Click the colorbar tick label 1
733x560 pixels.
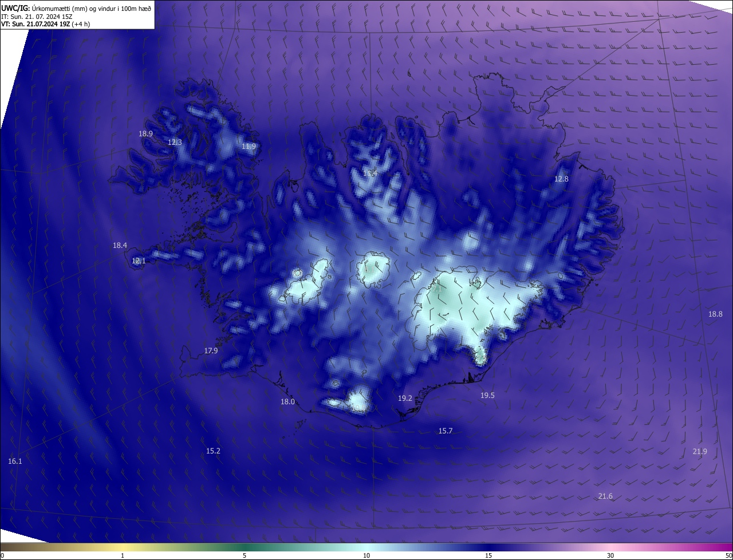coord(123,556)
